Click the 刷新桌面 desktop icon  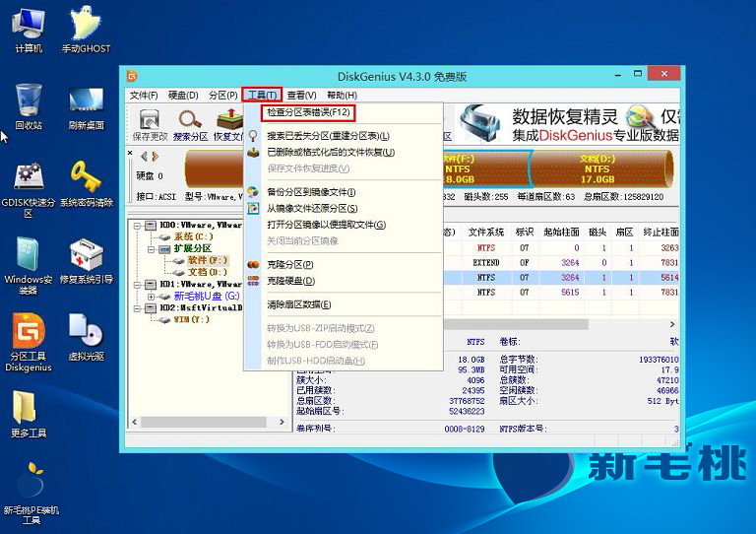(86, 108)
